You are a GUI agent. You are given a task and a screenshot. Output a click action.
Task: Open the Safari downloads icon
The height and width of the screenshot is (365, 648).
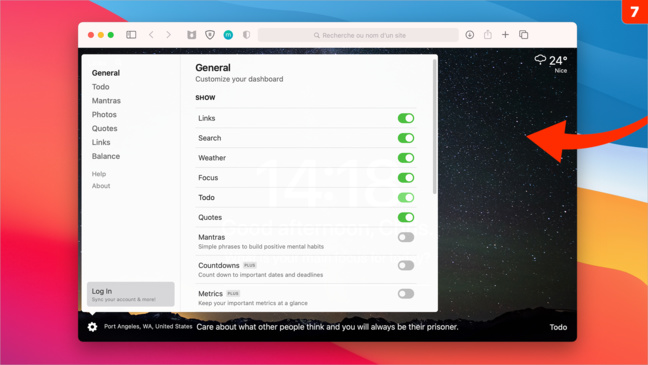coord(469,35)
